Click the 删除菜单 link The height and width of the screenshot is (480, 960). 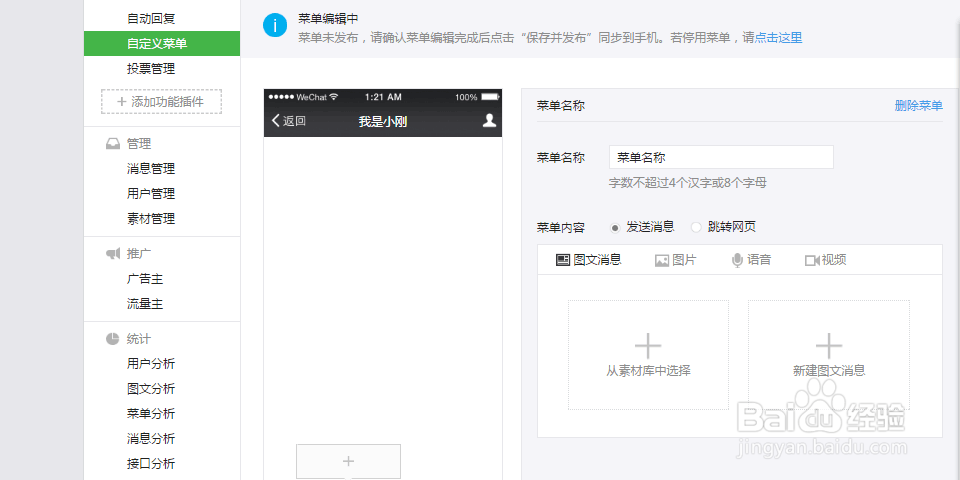click(918, 105)
